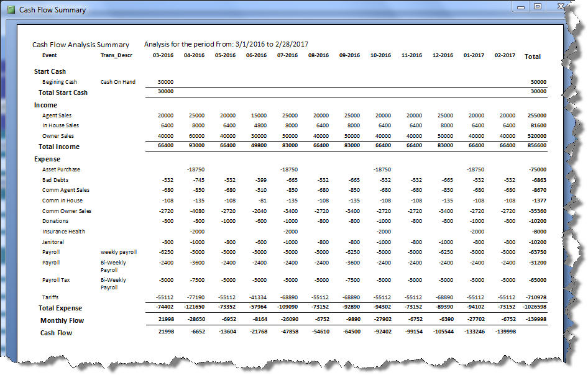Click the 'Trans_Descr' column header
588x375 pixels.
116,55
